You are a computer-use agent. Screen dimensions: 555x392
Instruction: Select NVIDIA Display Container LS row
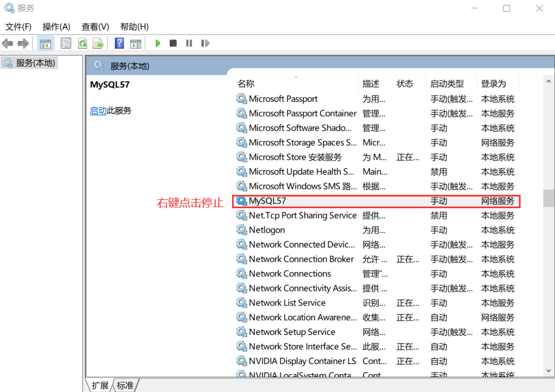coord(376,361)
